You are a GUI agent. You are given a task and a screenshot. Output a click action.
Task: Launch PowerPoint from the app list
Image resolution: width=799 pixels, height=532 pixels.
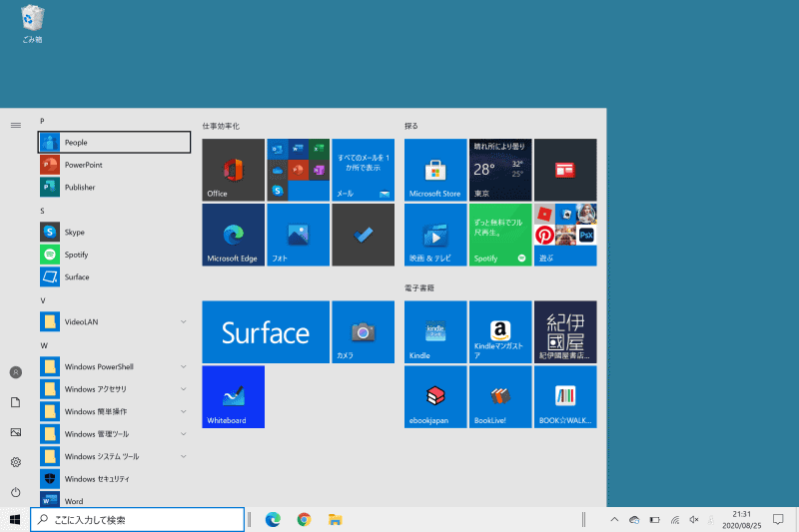(114, 165)
